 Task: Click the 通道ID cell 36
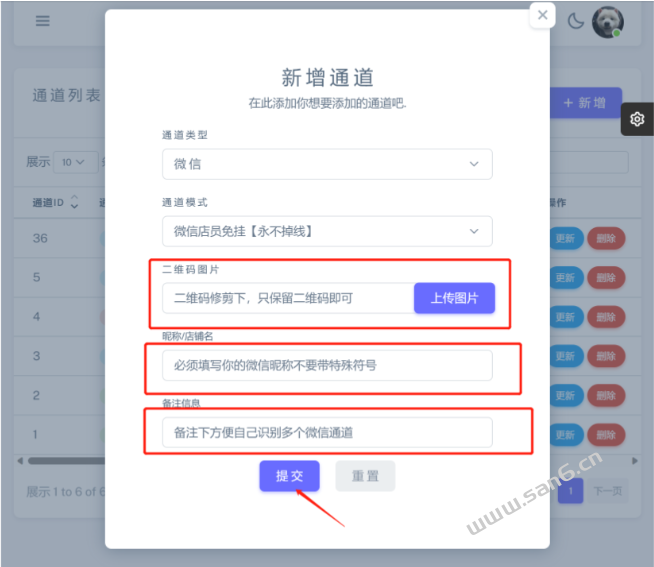pos(40,238)
